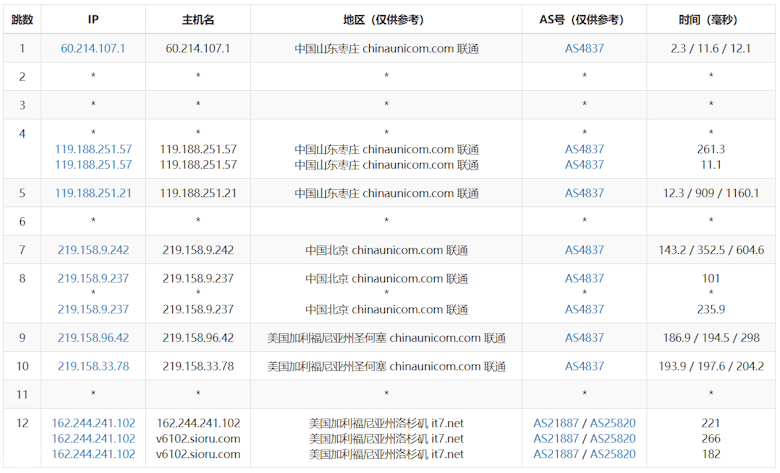
Task: Select the 主机名 column header
Action: (198, 19)
